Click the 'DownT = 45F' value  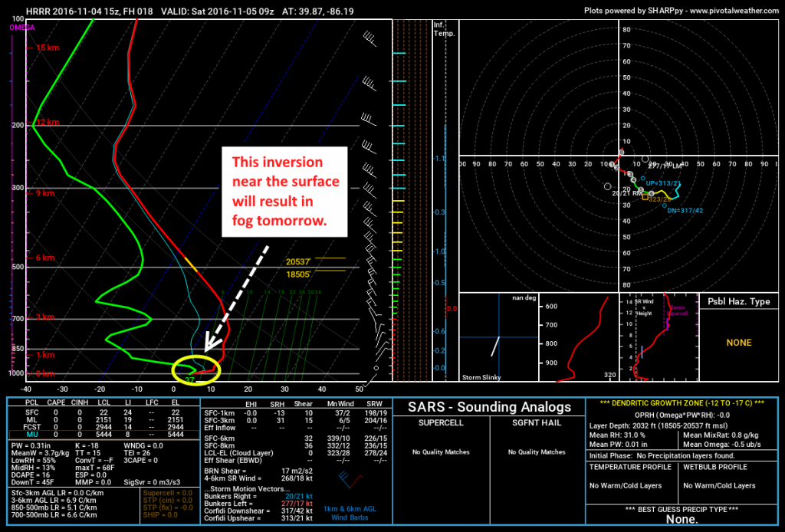[32, 482]
